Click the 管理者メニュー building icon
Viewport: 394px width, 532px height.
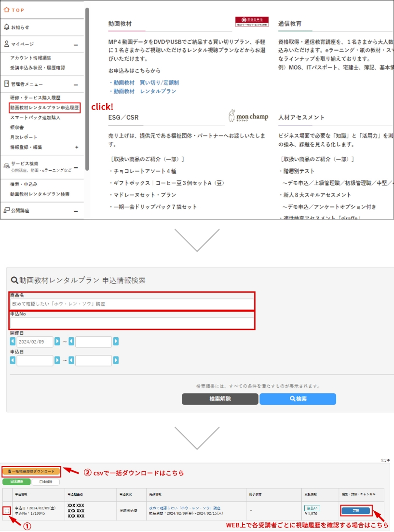tap(6, 84)
